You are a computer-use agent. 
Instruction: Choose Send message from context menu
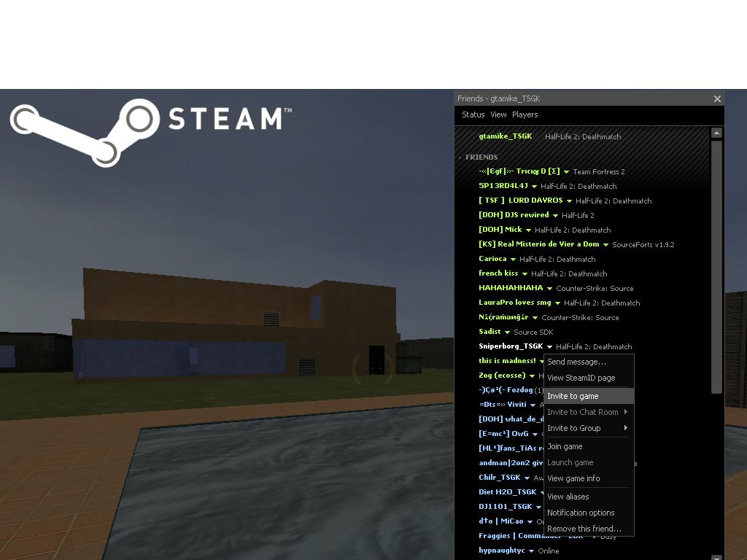(576, 362)
